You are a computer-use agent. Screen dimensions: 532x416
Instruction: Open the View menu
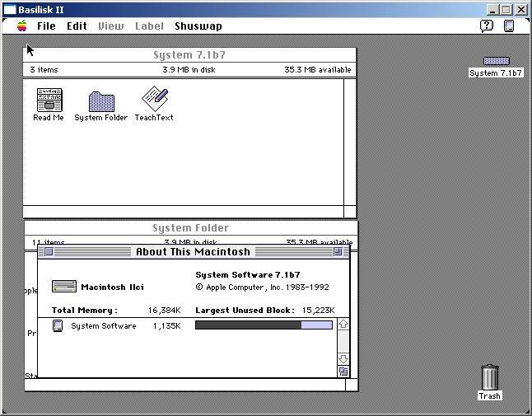point(111,26)
